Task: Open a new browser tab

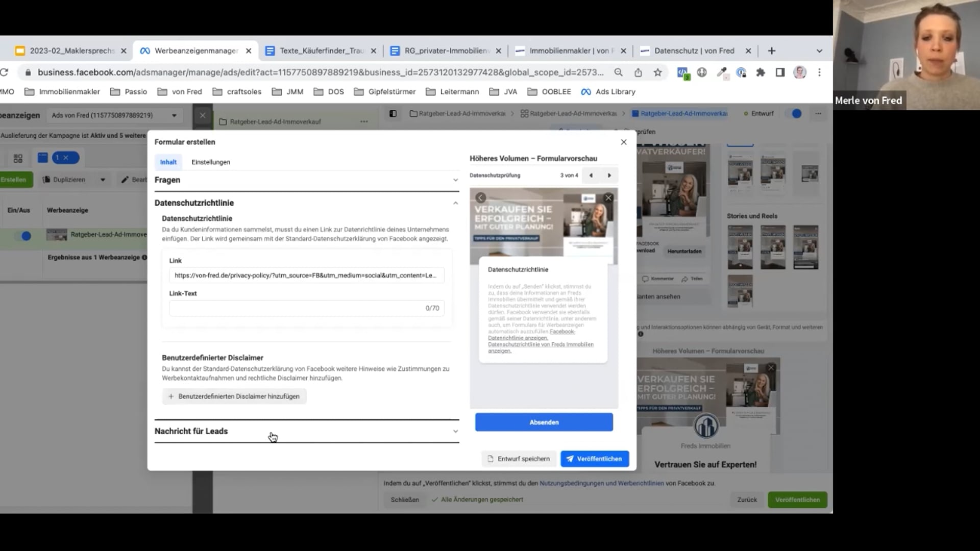Action: click(771, 51)
